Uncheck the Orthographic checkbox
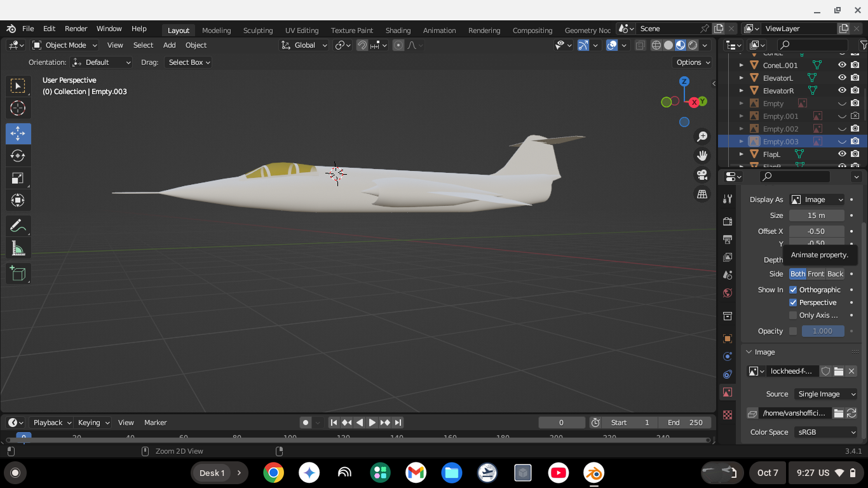The image size is (868, 488). tap(793, 290)
